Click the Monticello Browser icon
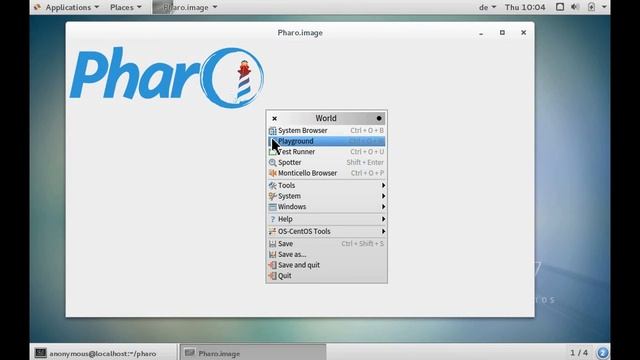 [272, 173]
